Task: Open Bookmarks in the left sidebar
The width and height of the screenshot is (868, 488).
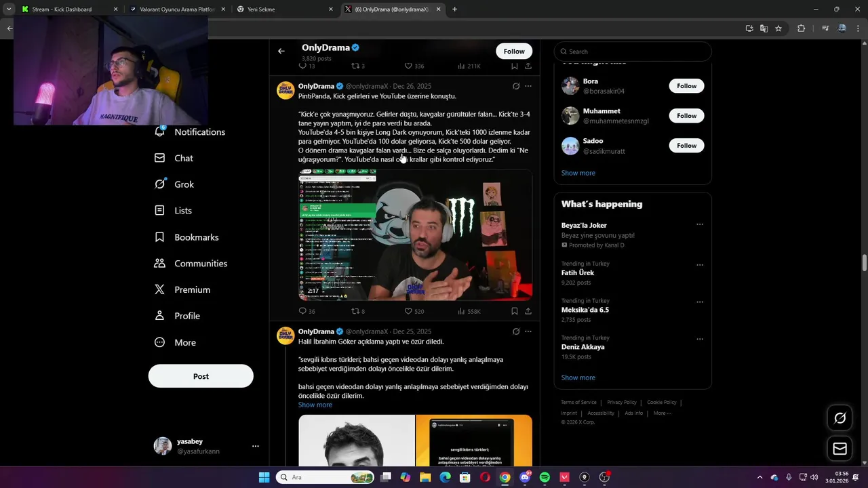Action: pyautogui.click(x=187, y=237)
